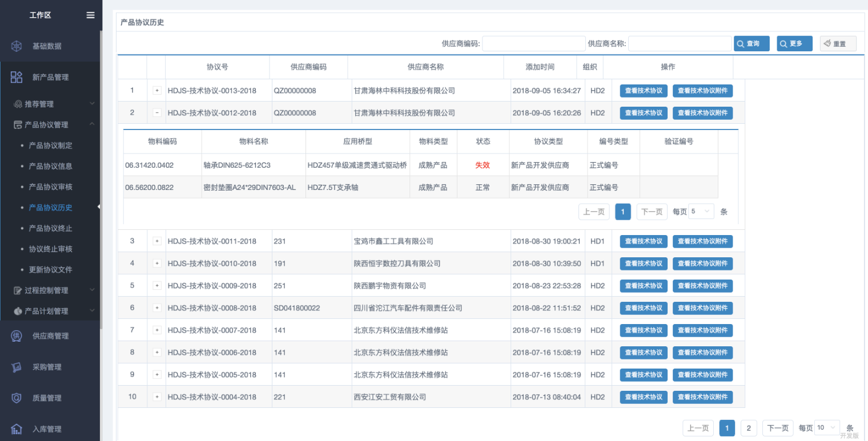Click material name 密封垫圈A24*29DIN7603-AL
Viewport: 868px width, 441px height.
tap(250, 187)
